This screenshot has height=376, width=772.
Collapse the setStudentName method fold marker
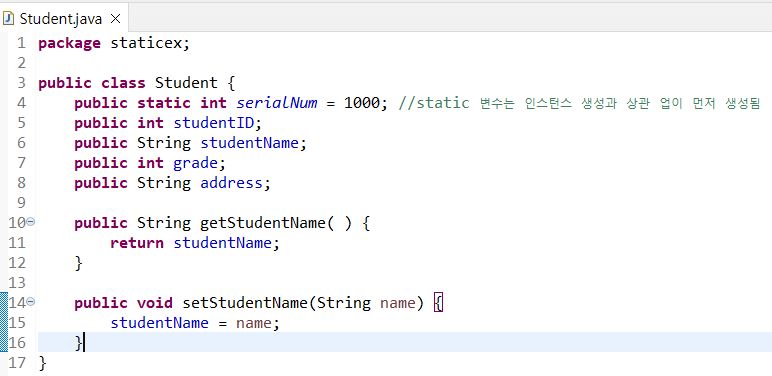[31, 302]
